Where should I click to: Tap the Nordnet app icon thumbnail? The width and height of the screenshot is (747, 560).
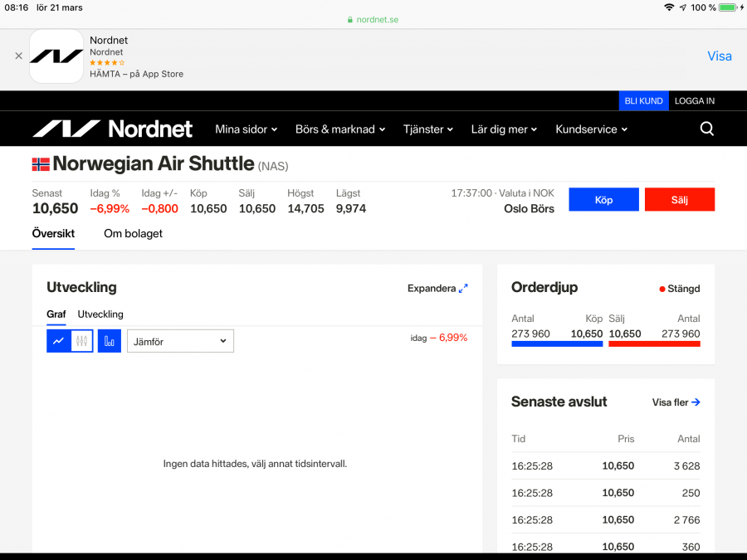[56, 56]
